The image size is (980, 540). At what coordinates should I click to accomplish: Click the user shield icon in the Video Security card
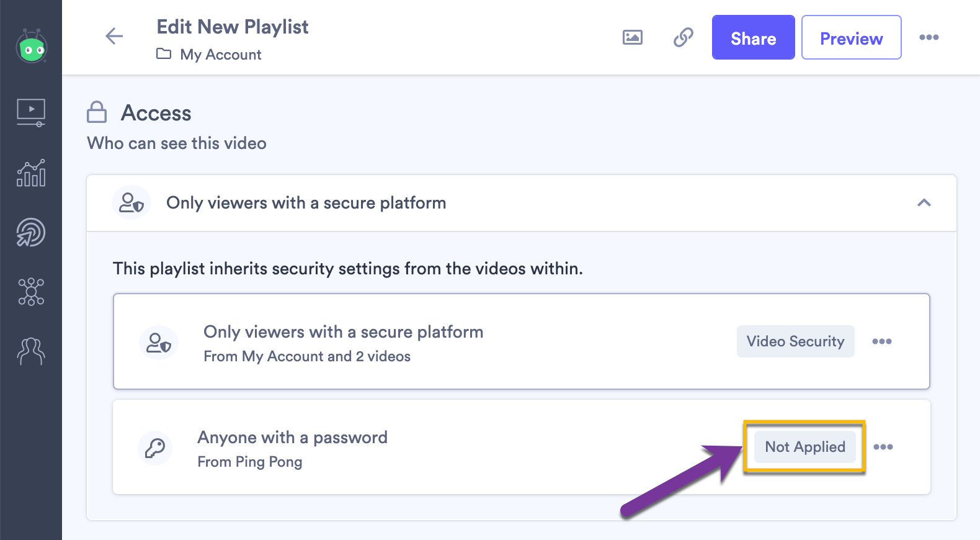pyautogui.click(x=159, y=343)
